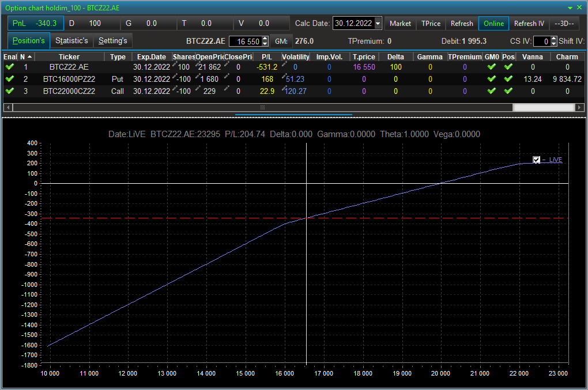Image resolution: width=588 pixels, height=390 pixels.
Task: Click the P/L column header
Action: [x=267, y=56]
